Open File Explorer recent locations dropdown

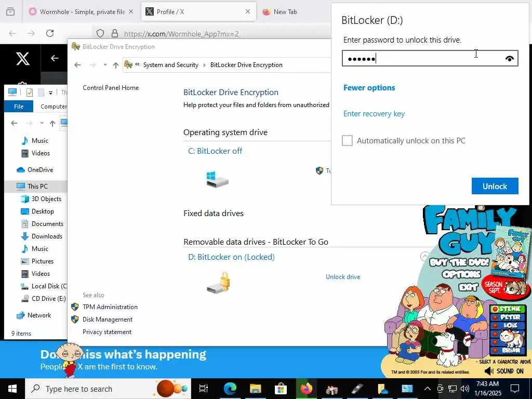(x=42, y=123)
